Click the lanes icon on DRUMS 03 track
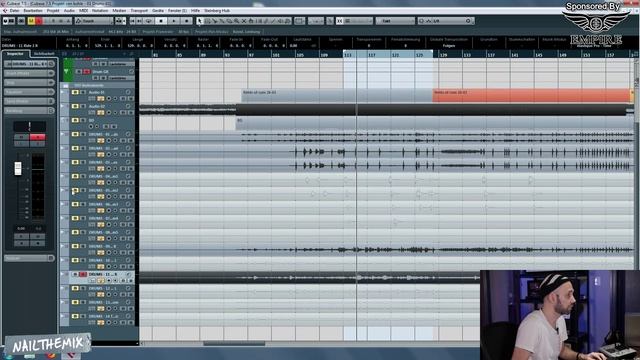 [x=93, y=169]
